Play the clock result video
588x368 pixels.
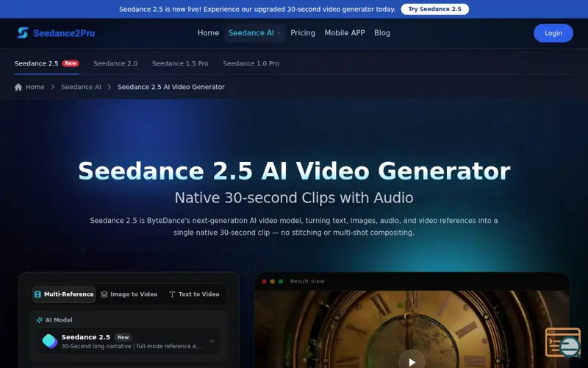tap(412, 361)
